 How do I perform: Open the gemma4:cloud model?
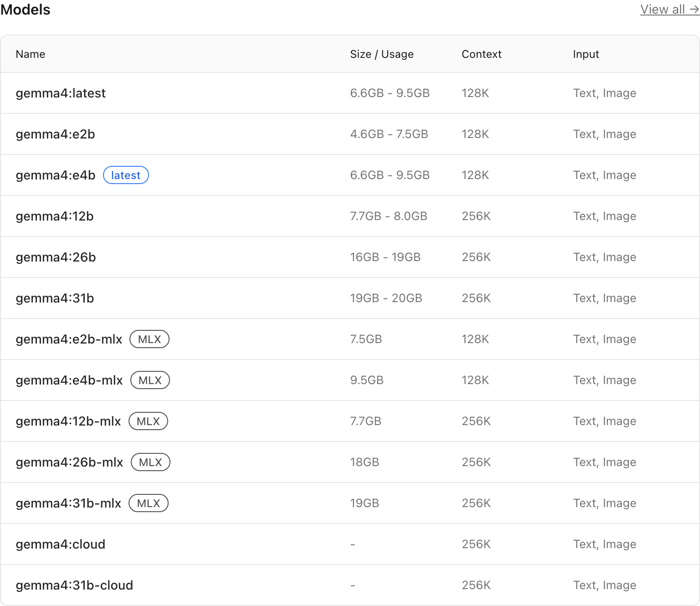tap(61, 544)
